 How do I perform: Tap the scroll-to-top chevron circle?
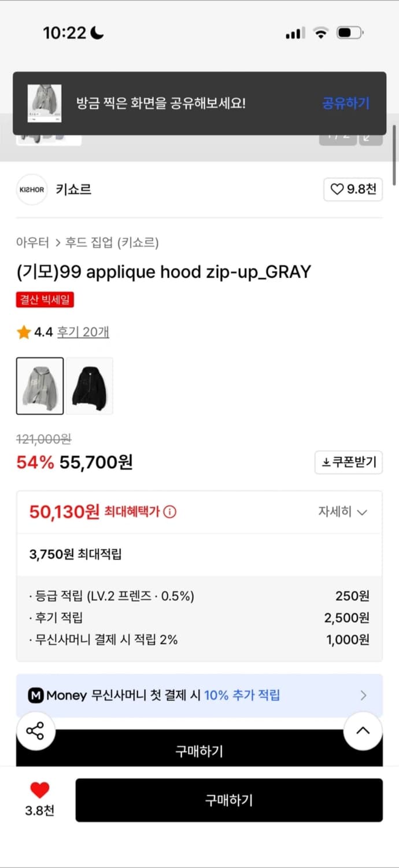(363, 731)
